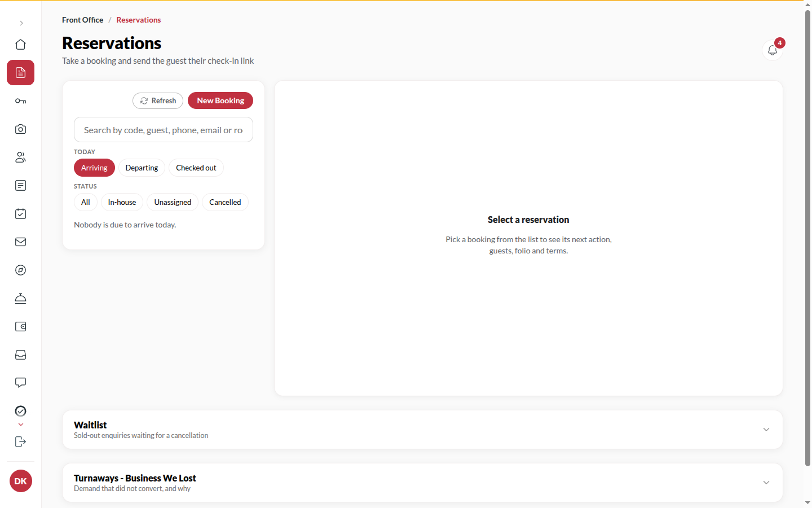The width and height of the screenshot is (812, 508).
Task: Click the Reservations breadcrumb link
Action: 139,20
